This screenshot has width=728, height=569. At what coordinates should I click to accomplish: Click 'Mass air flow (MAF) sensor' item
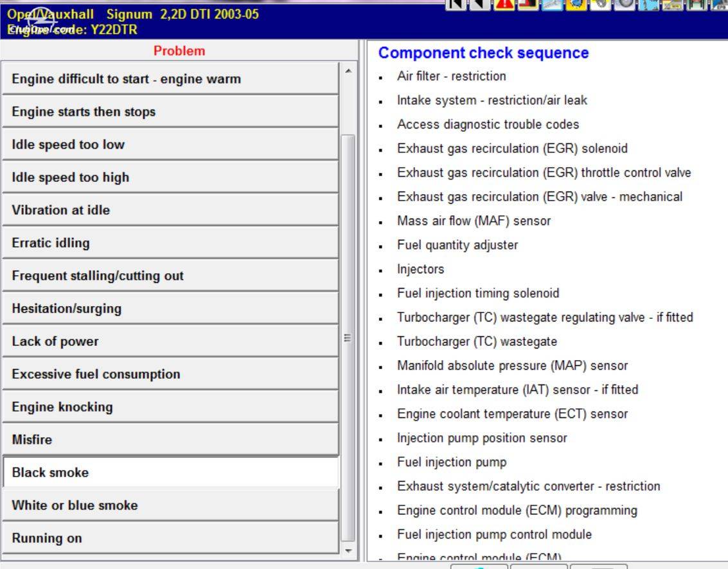[474, 221]
